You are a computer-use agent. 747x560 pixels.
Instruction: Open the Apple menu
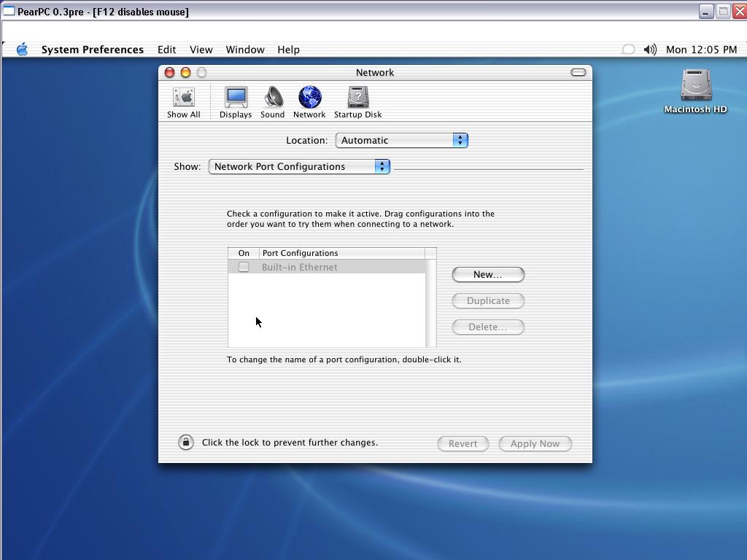[22, 50]
